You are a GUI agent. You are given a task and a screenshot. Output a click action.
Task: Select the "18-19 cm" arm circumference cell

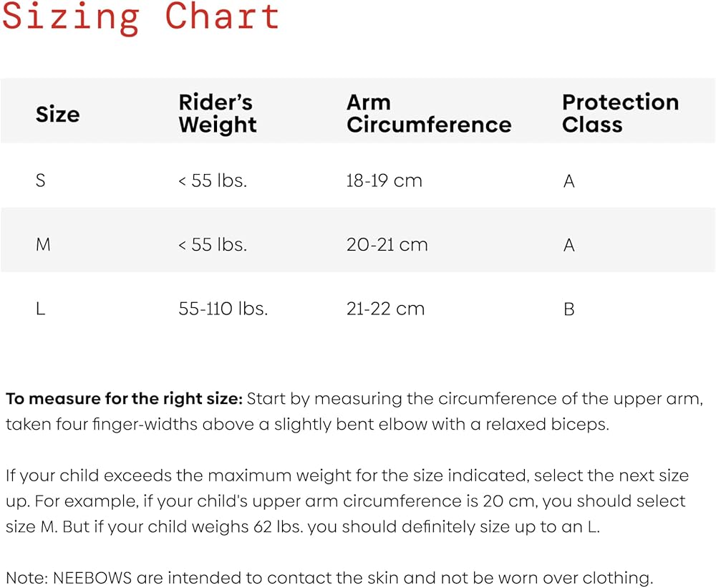click(384, 180)
